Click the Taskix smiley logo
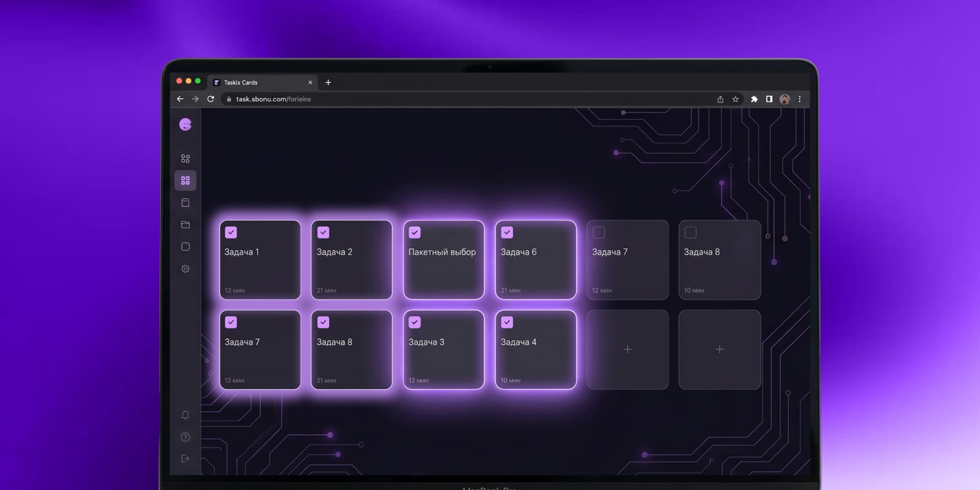 [x=185, y=125]
